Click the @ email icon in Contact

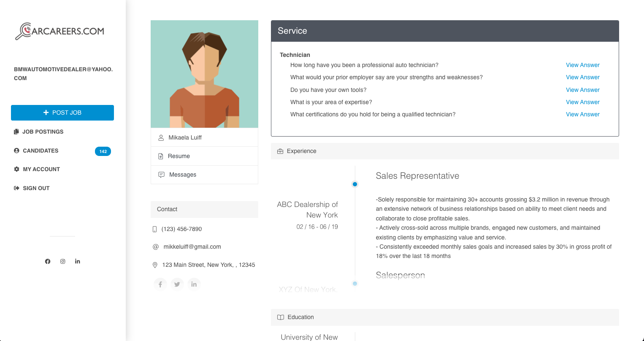(155, 247)
